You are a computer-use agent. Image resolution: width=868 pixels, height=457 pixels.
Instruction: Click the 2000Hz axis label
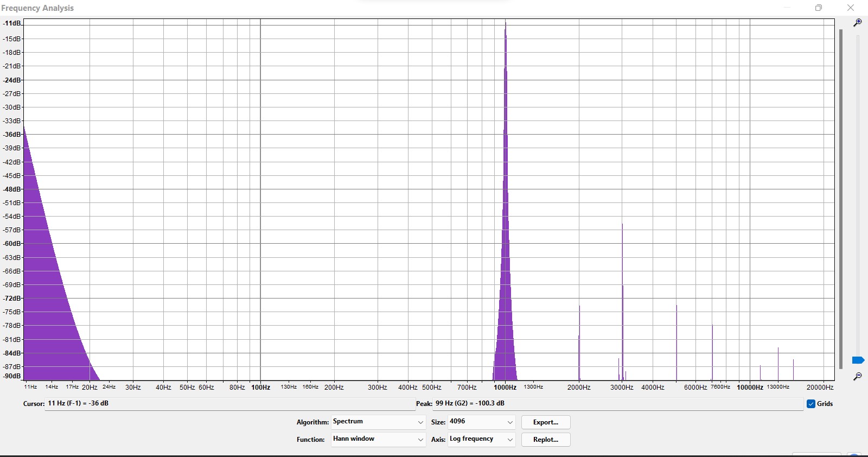pos(579,388)
